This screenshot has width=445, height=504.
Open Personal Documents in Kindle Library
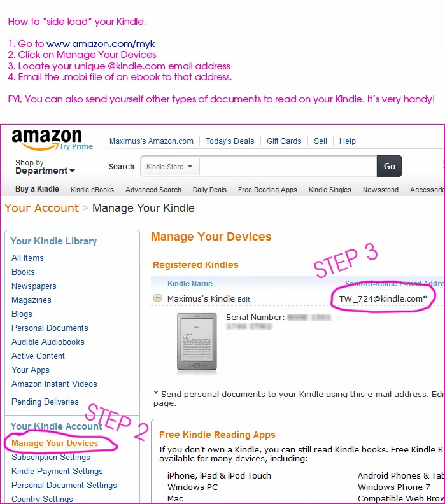click(50, 328)
